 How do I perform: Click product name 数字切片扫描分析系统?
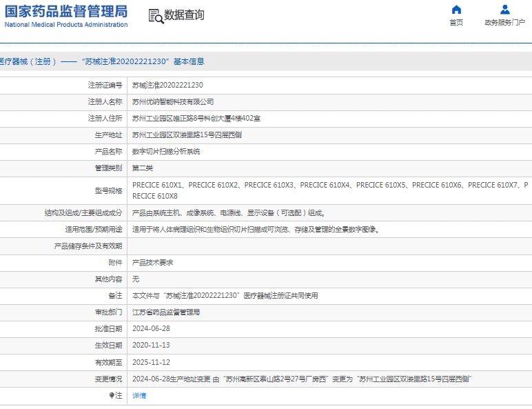coord(166,152)
